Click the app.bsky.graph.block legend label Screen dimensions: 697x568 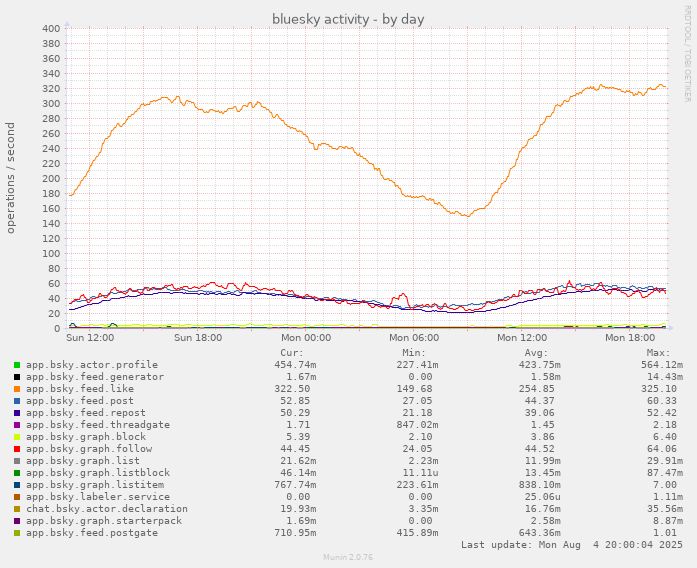coord(86,437)
